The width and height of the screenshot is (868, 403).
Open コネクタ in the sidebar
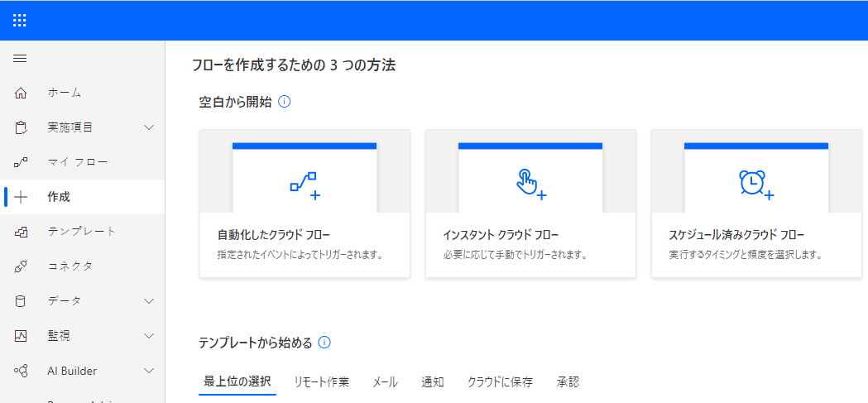tap(83, 266)
